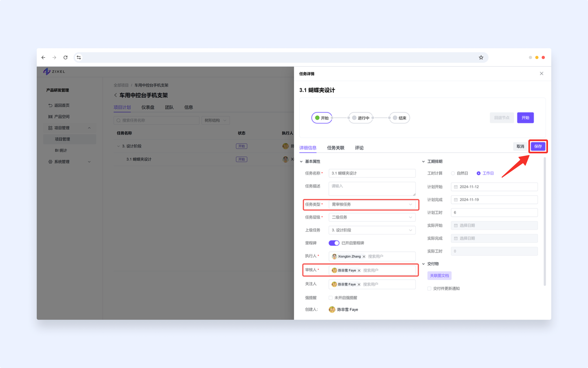Open the 仪表盘 tab
Screen dimensions: 588x368
pos(148,107)
